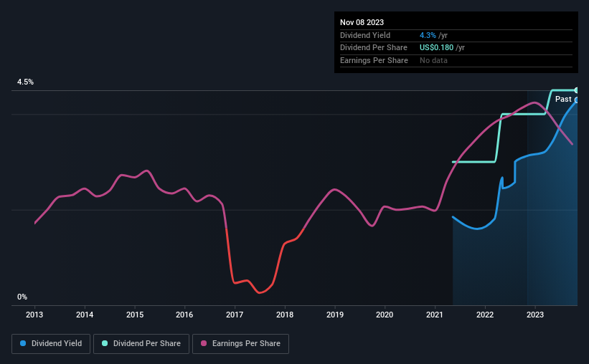Click the 4.5% y-axis label
This screenshot has height=364, width=589.
[x=26, y=82]
